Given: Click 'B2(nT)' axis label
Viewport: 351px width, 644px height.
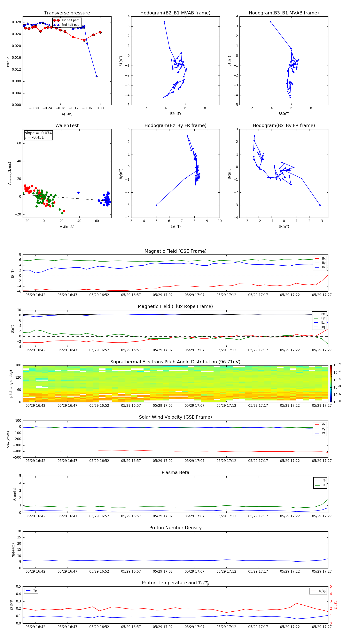Looking at the screenshot, I should [x=175, y=114].
